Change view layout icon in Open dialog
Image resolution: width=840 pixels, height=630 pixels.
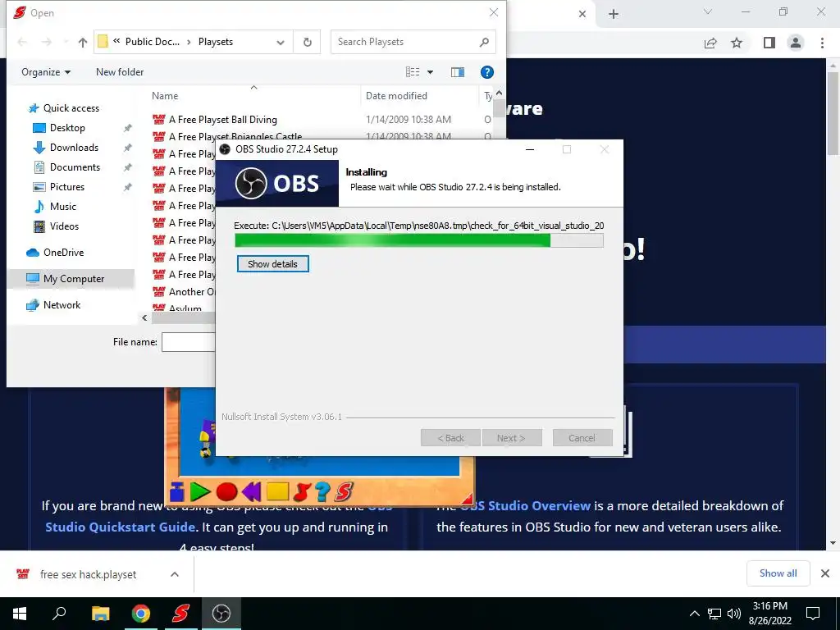coord(413,72)
